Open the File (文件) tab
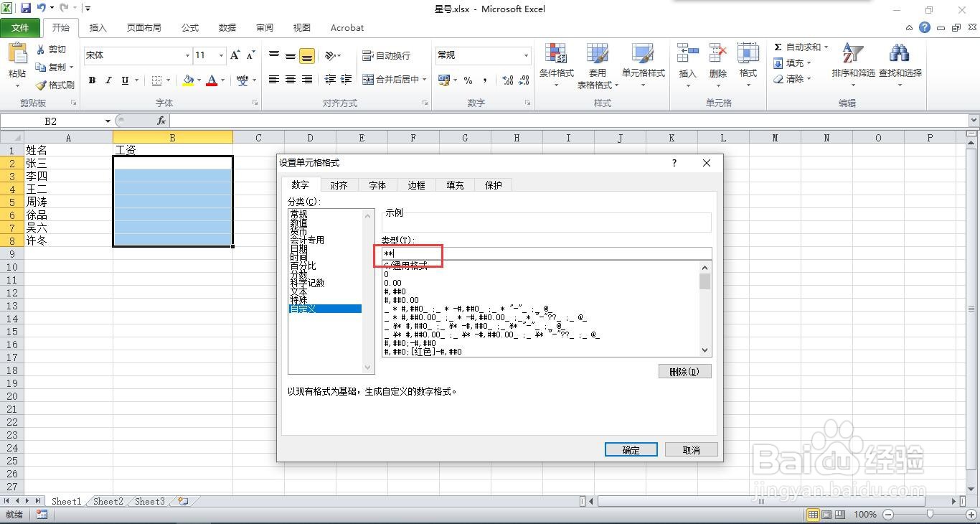 click(x=20, y=28)
